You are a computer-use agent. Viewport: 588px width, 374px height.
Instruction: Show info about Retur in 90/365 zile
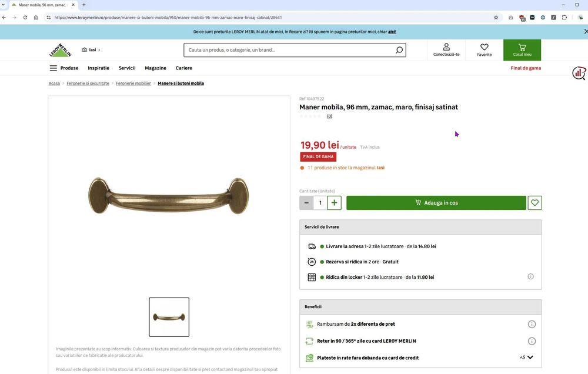532,341
